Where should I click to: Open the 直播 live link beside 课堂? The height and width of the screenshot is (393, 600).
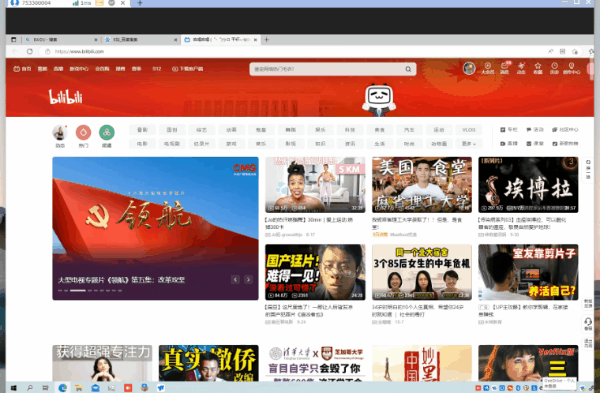[509, 144]
